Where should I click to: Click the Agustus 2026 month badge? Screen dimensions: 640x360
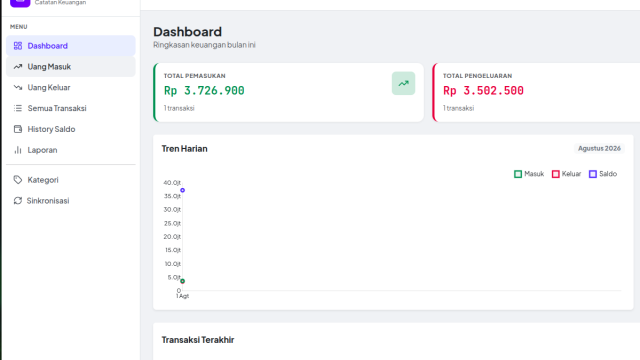point(599,148)
